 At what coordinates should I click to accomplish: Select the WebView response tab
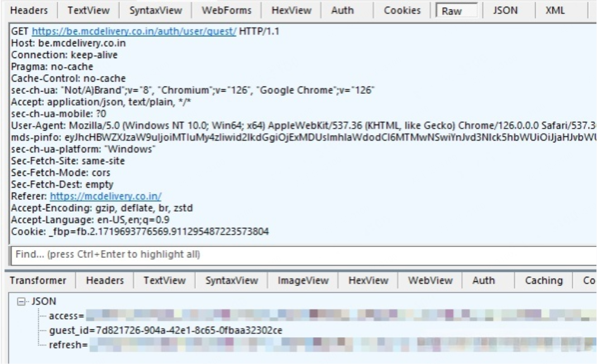(x=427, y=281)
